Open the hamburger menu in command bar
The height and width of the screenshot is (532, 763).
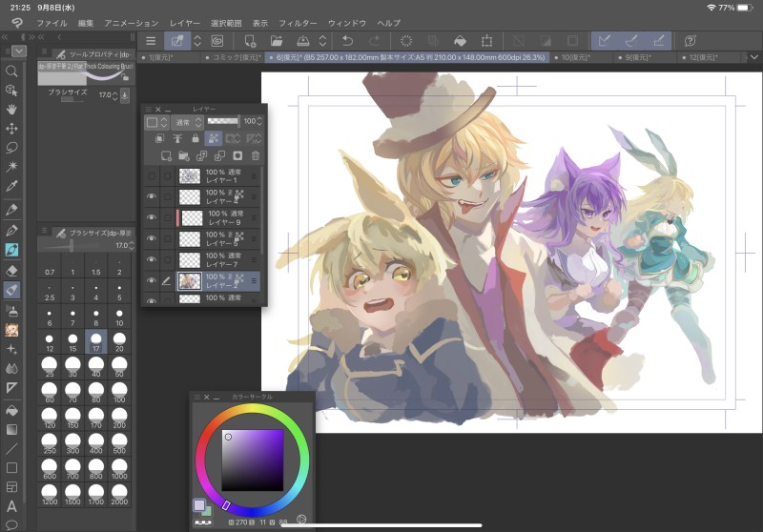(151, 41)
